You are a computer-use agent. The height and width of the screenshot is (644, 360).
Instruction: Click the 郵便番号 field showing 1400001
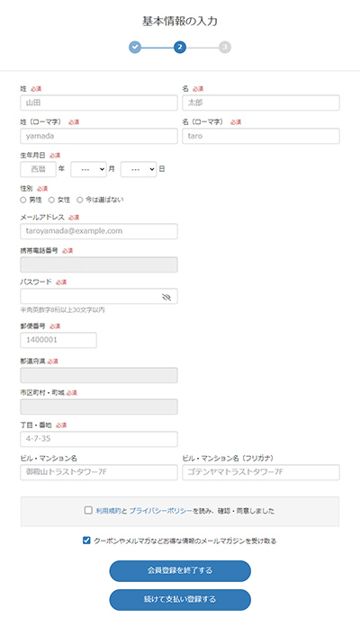[58, 340]
